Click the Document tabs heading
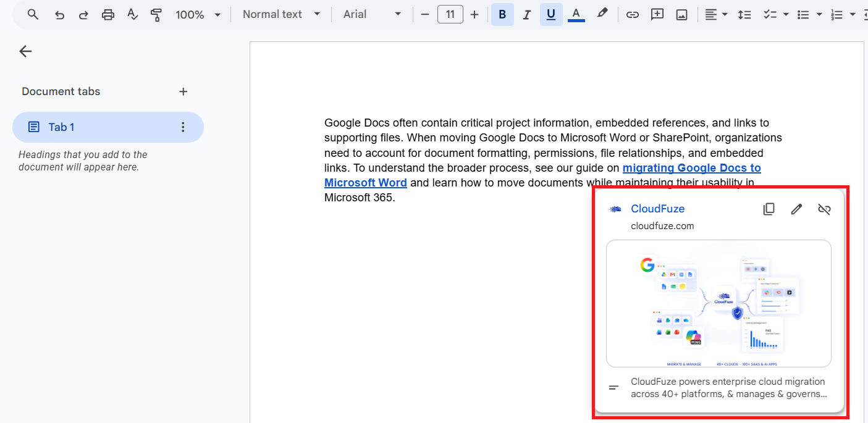Image resolution: width=868 pixels, height=423 pixels. click(x=61, y=91)
